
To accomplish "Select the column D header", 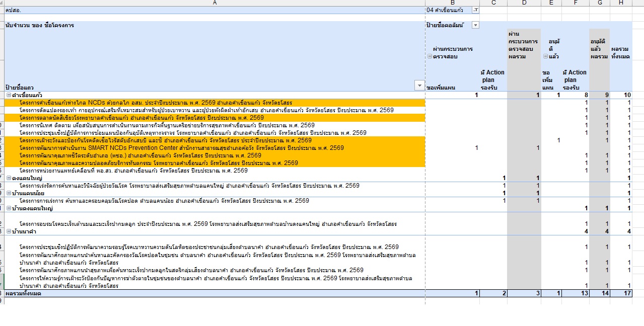I will pos(524,3).
